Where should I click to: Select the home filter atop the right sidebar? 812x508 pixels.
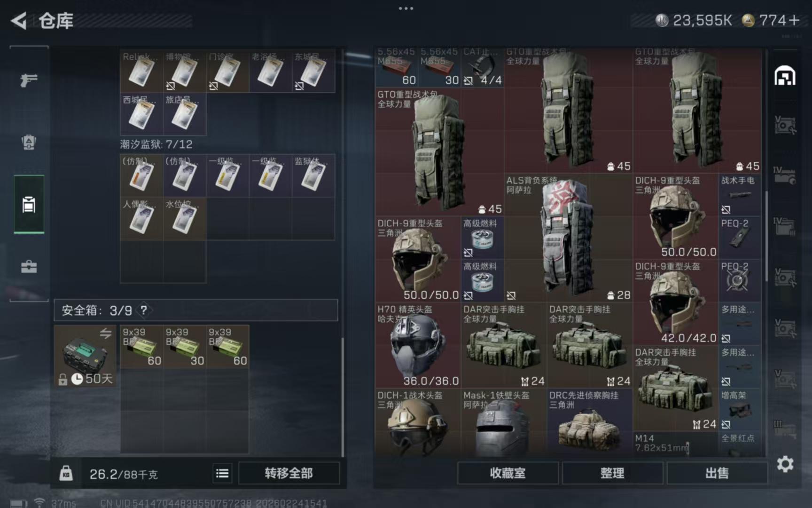click(x=785, y=76)
